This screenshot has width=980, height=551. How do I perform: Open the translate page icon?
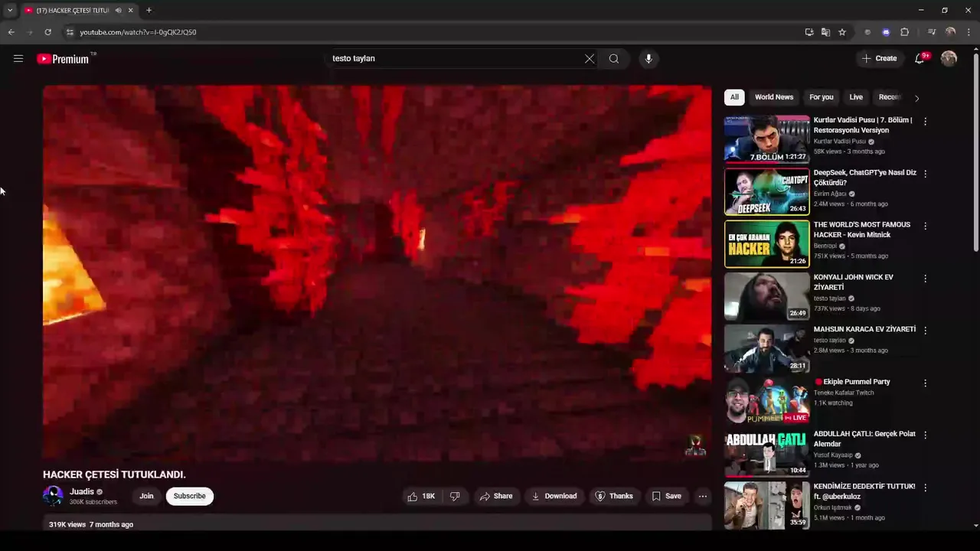click(825, 32)
